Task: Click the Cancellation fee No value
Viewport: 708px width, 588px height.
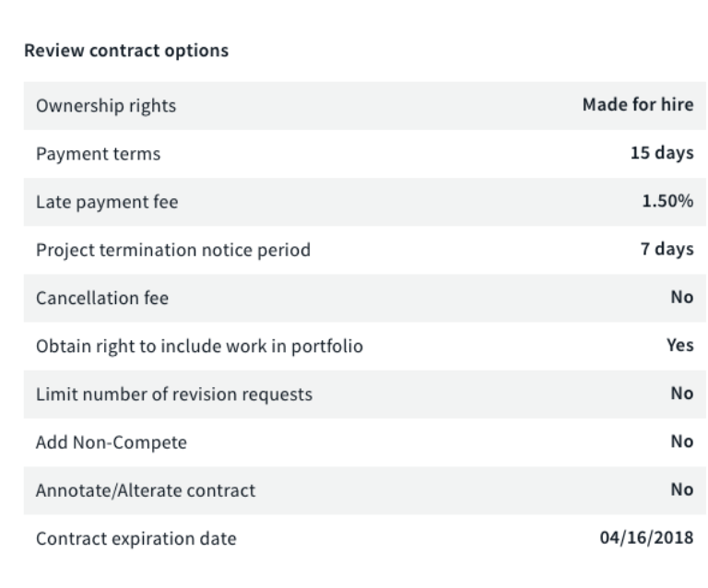Action: click(681, 298)
